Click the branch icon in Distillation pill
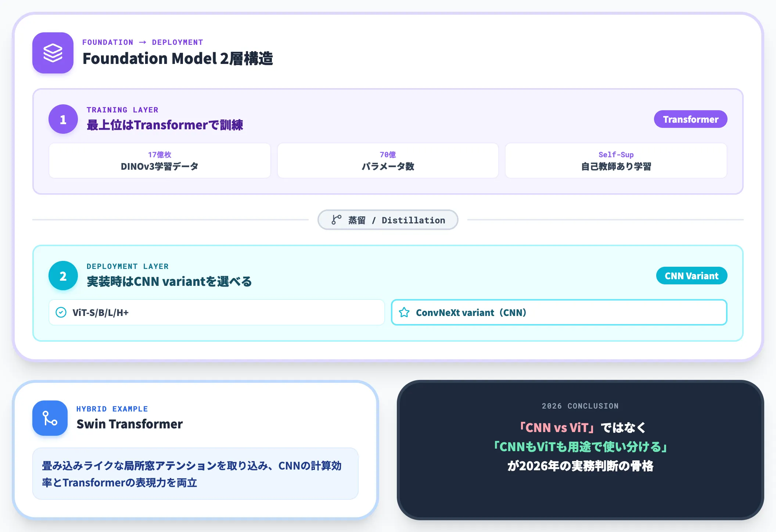 (x=336, y=220)
